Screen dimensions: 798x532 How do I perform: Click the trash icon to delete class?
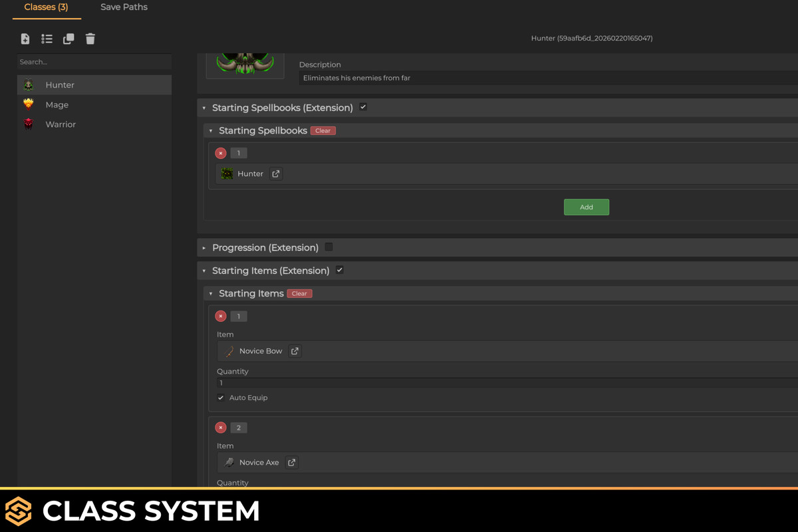tap(90, 39)
